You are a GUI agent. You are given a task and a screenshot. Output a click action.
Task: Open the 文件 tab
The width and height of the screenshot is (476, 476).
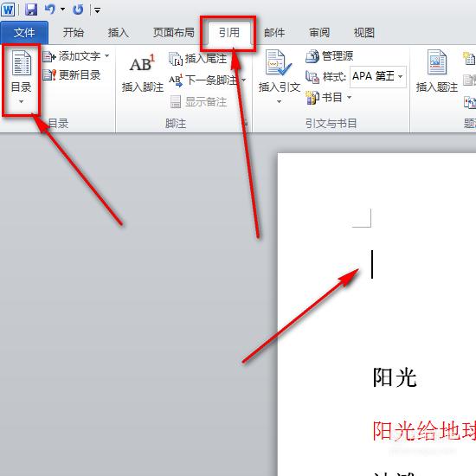[x=24, y=33]
